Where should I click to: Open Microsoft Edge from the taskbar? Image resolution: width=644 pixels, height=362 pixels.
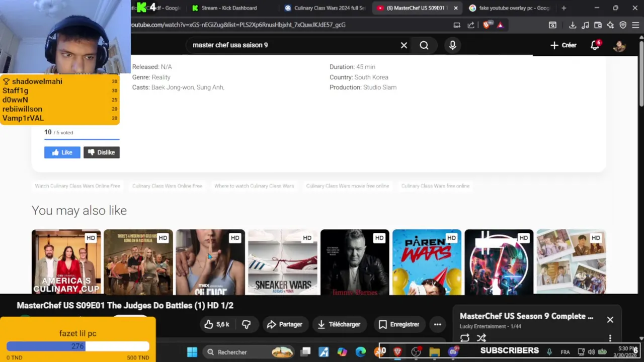click(x=361, y=352)
